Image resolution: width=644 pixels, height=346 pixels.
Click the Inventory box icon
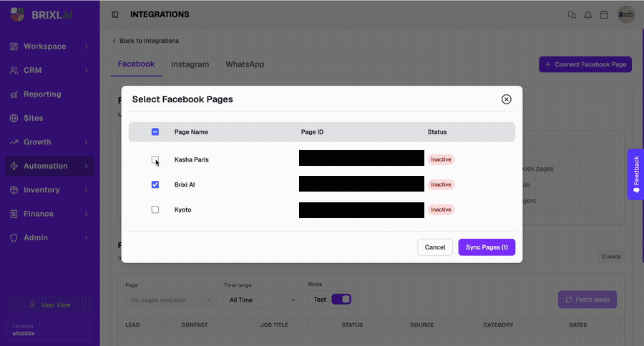14,190
